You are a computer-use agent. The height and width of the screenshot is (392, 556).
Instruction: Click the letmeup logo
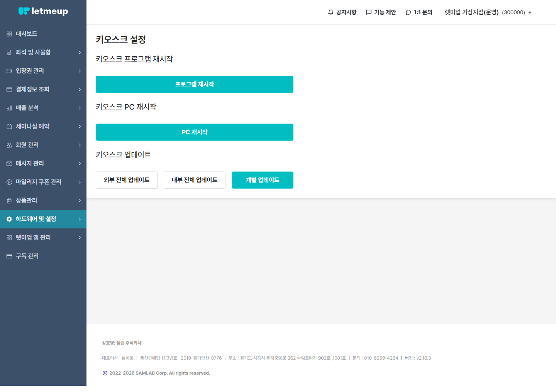click(x=43, y=11)
